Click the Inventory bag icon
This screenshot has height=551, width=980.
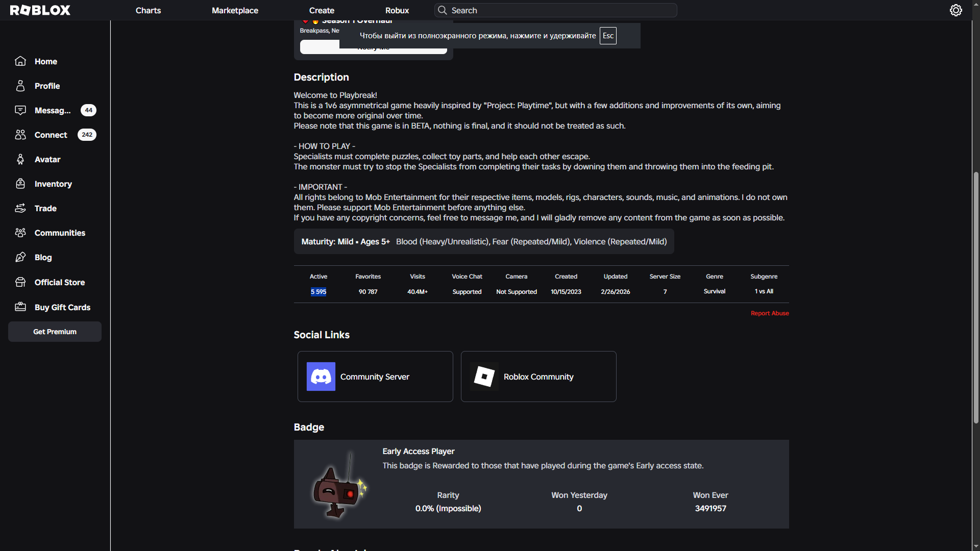coord(20,184)
